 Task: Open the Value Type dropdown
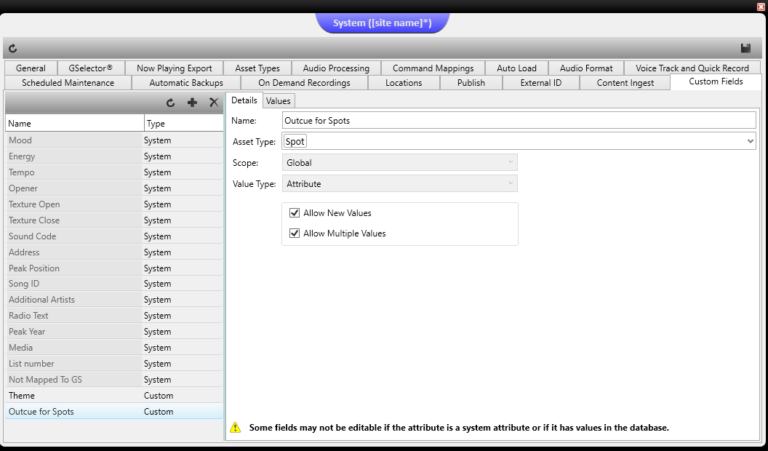[510, 184]
